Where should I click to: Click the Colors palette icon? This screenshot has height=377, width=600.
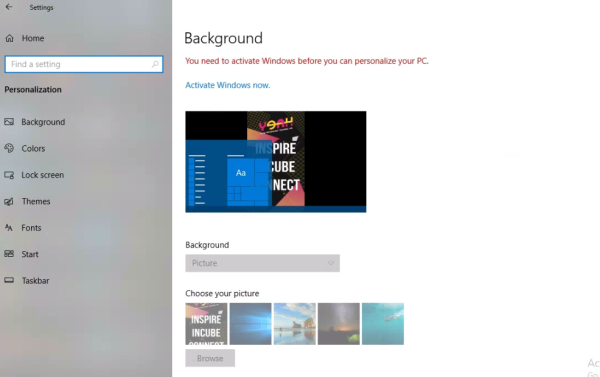pos(9,148)
